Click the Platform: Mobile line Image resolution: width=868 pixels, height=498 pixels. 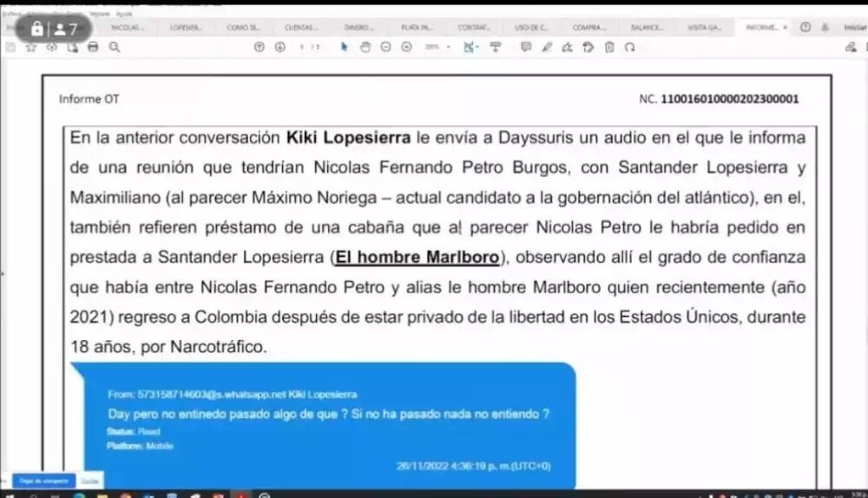pyautogui.click(x=140, y=446)
